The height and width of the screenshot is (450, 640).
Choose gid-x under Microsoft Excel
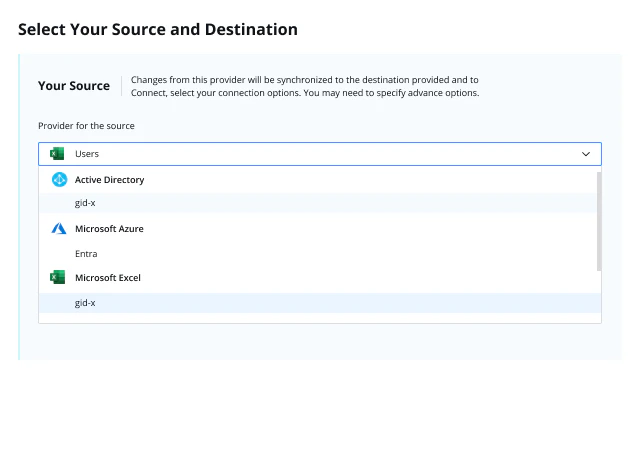(320, 303)
